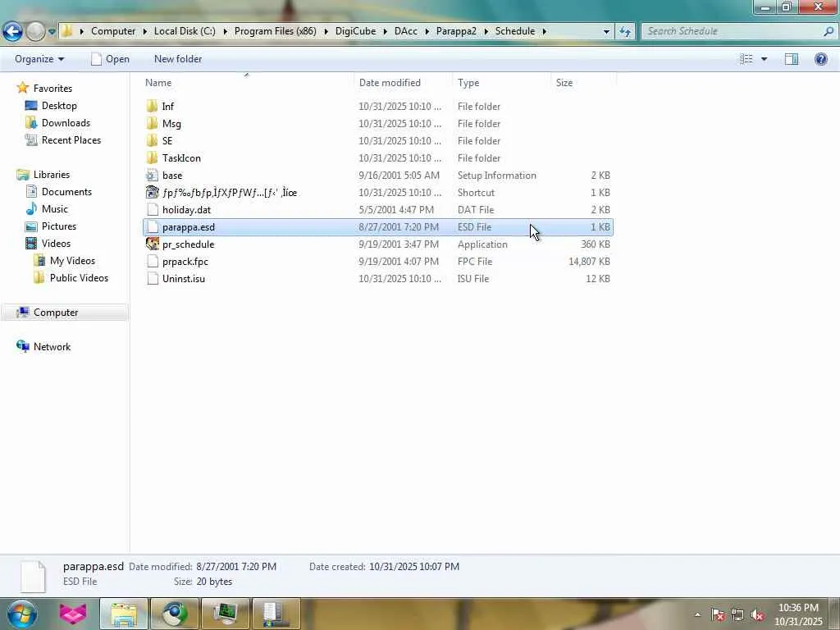Expand the arrow after DigiCube breadcrumb
The image size is (840, 630).
tap(386, 31)
